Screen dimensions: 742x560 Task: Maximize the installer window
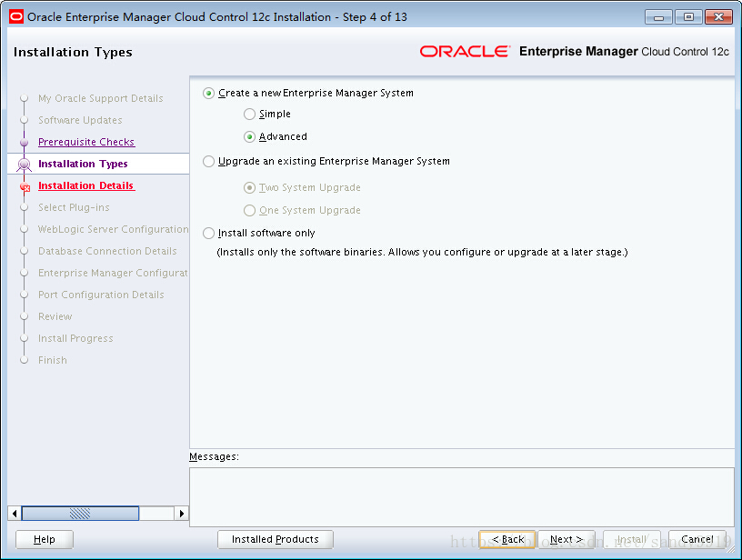point(688,17)
